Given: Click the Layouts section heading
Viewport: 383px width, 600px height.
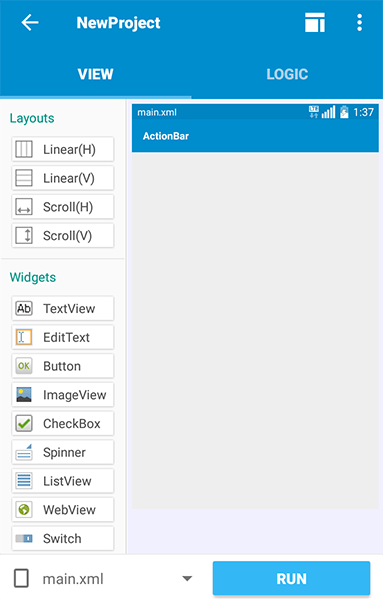Looking at the screenshot, I should click(32, 118).
